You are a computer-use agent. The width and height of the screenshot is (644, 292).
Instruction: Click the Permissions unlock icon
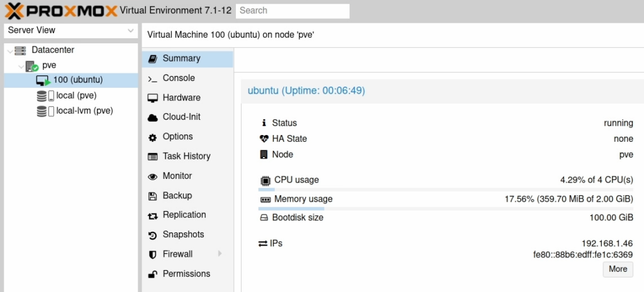point(152,274)
